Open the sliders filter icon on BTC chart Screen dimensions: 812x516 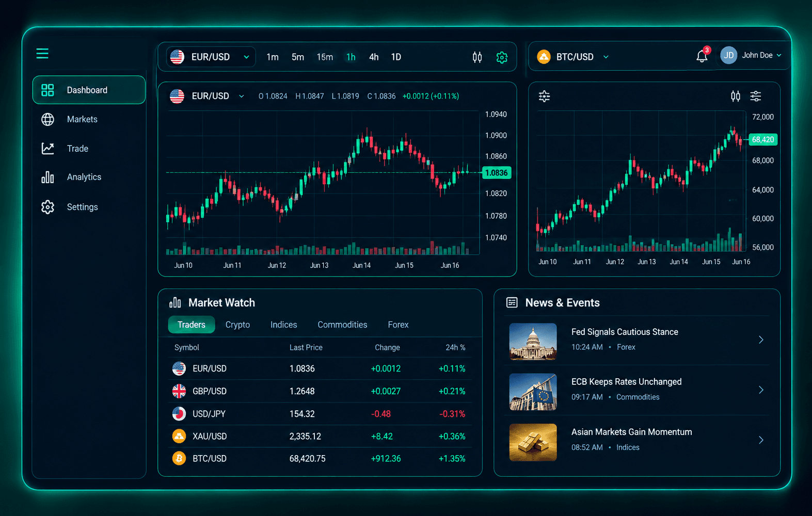(x=756, y=96)
